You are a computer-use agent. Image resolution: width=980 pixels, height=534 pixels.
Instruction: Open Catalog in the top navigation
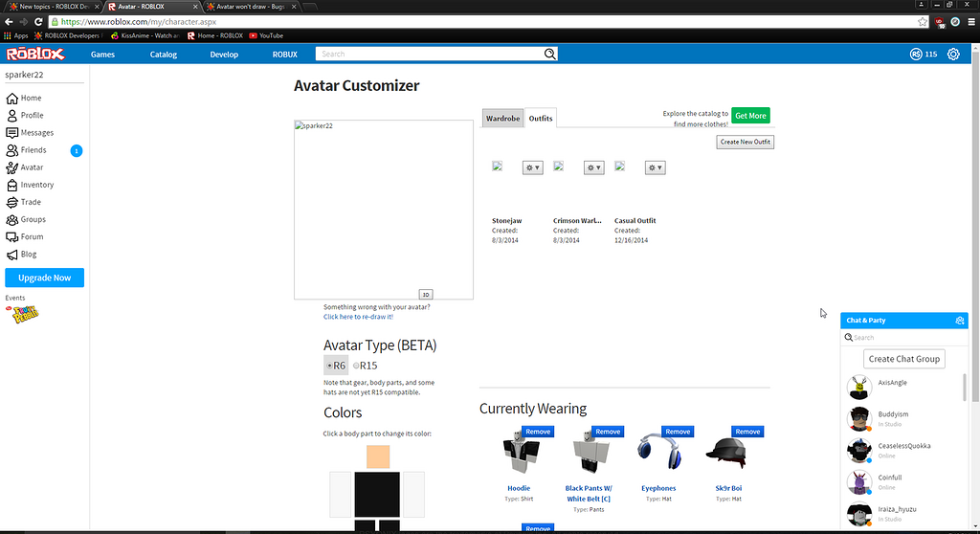click(x=163, y=55)
